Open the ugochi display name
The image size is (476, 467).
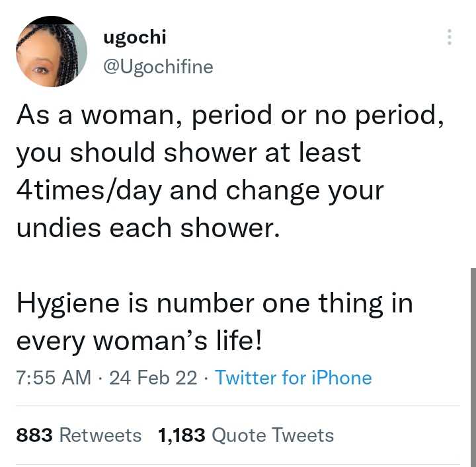point(135,38)
